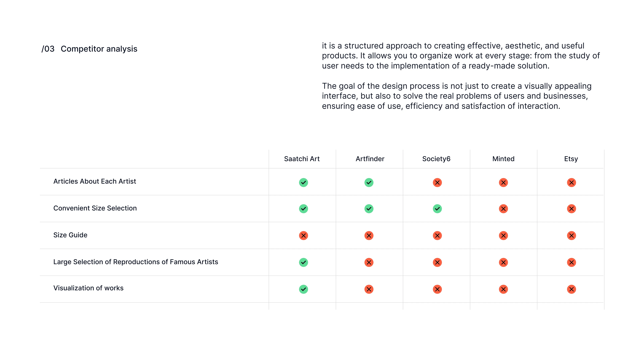
Task: Click Saatchi Art's green check for Articles About Each Artist
Action: click(303, 182)
